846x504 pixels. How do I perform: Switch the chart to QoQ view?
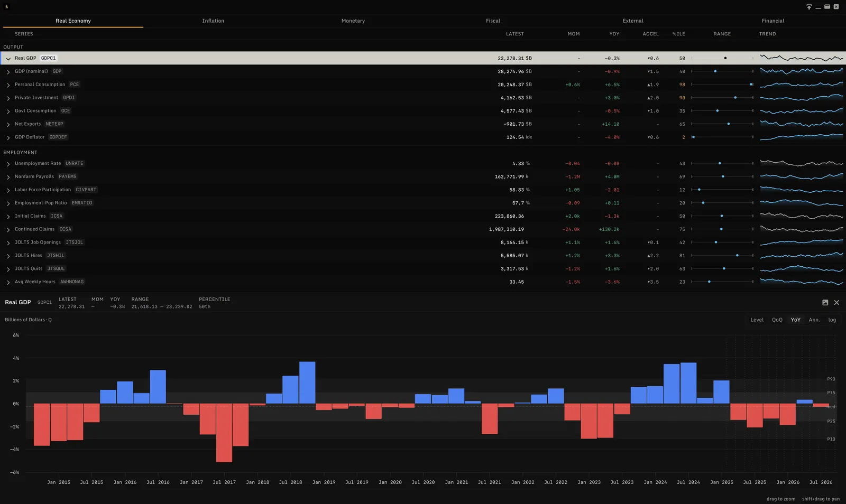click(777, 320)
